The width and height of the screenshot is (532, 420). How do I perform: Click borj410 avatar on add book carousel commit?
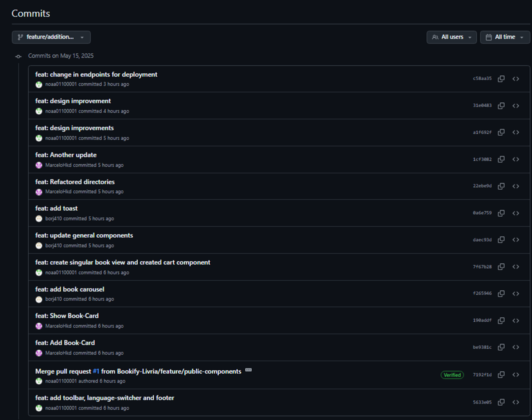[x=39, y=299]
